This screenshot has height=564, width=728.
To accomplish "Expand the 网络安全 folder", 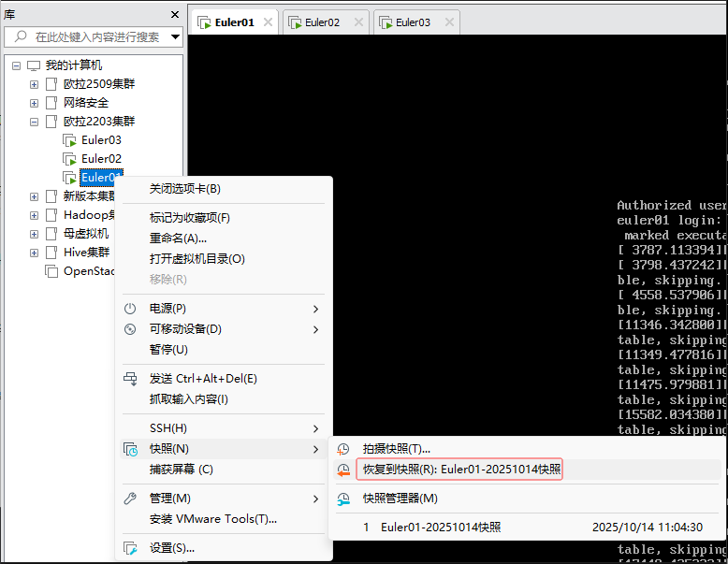I will 34,103.
